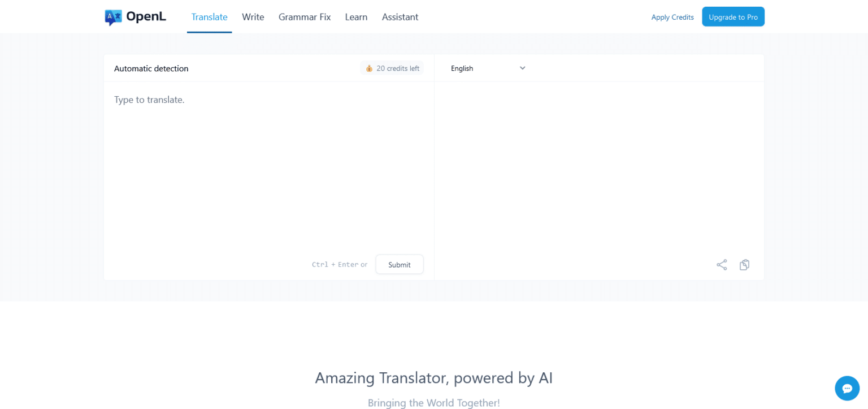This screenshot has height=409, width=868.
Task: Open the Apply Credits link
Action: pyautogui.click(x=672, y=17)
